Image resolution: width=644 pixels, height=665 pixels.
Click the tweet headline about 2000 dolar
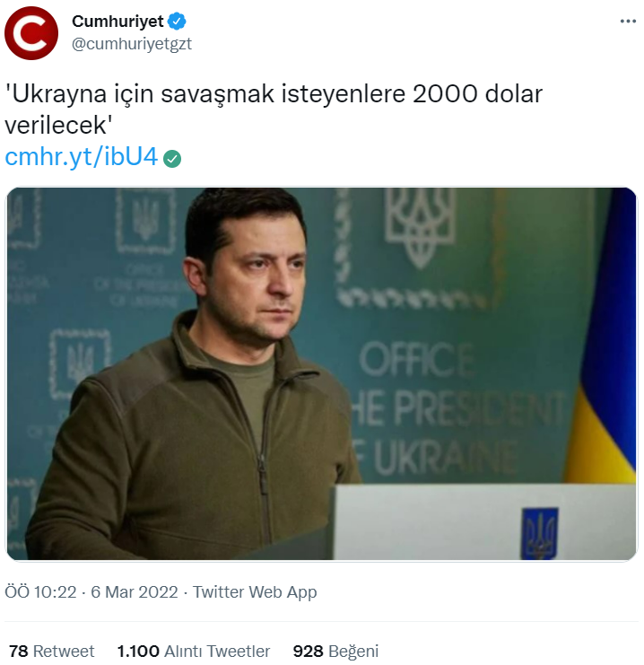pyautogui.click(x=274, y=94)
